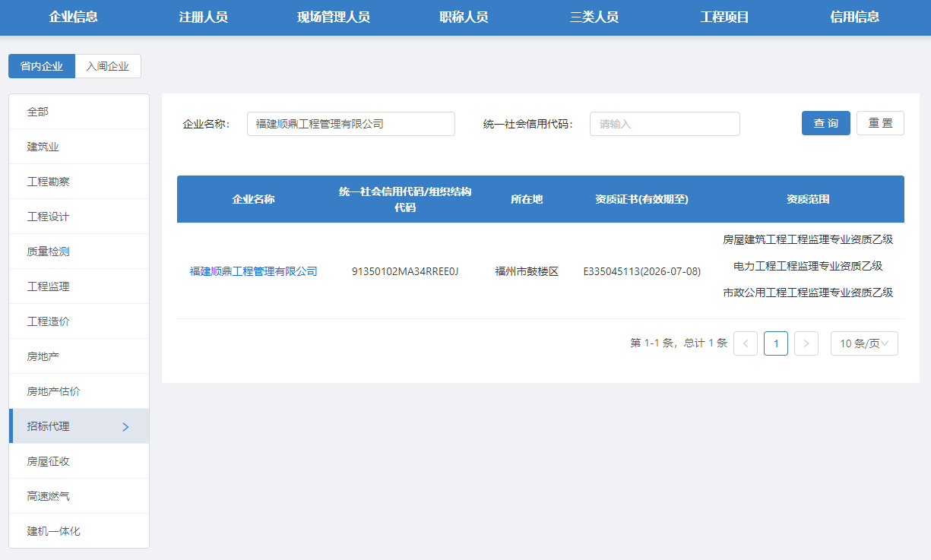Click the 企业名称 input field
931x560 pixels.
pos(350,124)
